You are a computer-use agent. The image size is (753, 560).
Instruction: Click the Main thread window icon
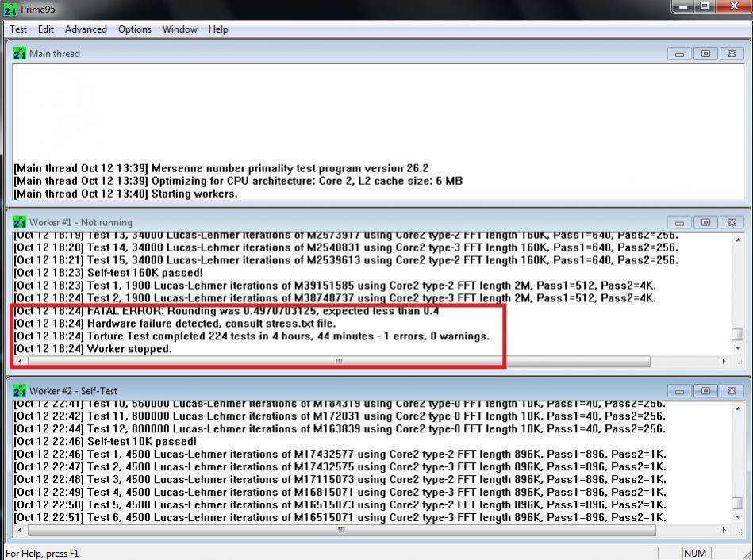pos(20,53)
